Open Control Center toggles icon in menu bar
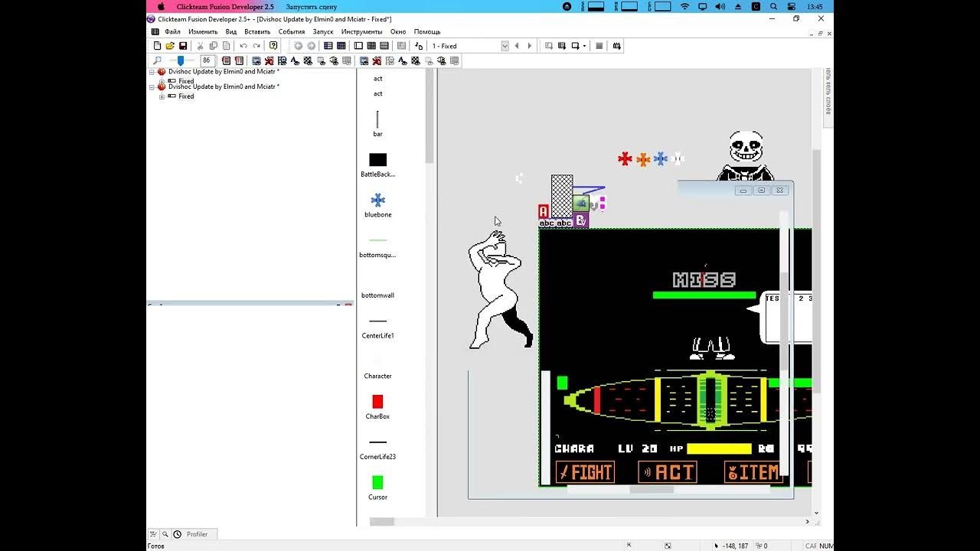The width and height of the screenshot is (980, 551). click(791, 6)
